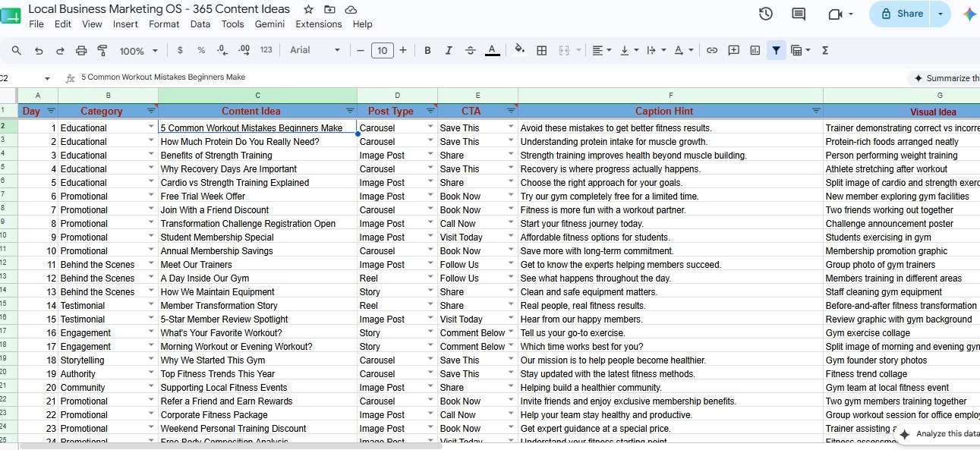Screen dimensions: 980x450
Task: Open the Insert menu
Action: tap(125, 24)
